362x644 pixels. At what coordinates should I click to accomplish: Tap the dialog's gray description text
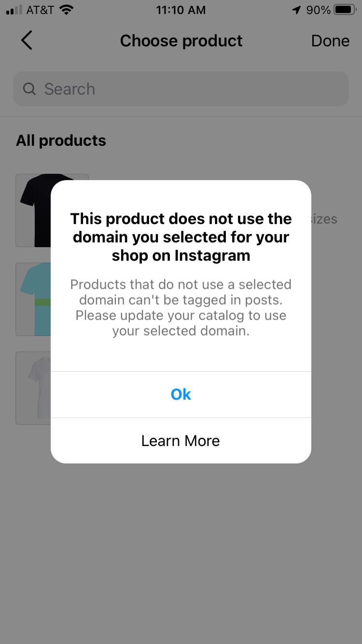click(181, 308)
